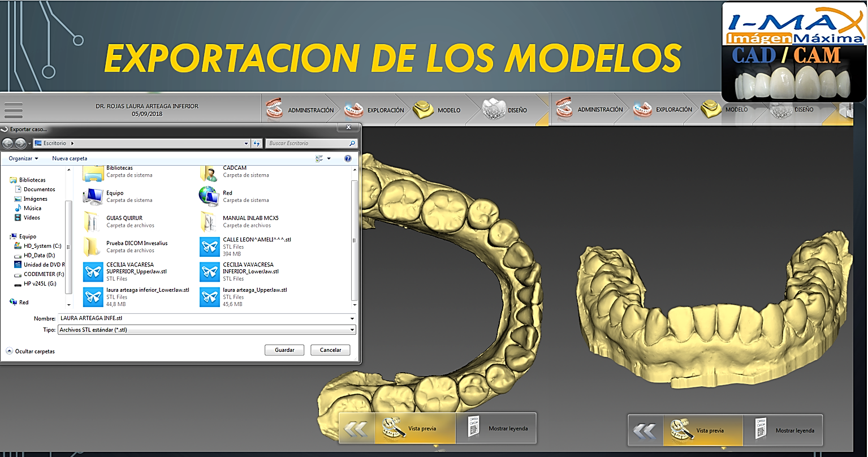Open the Organizar dropdown menu
Image resolution: width=868 pixels, height=457 pixels.
click(x=23, y=159)
